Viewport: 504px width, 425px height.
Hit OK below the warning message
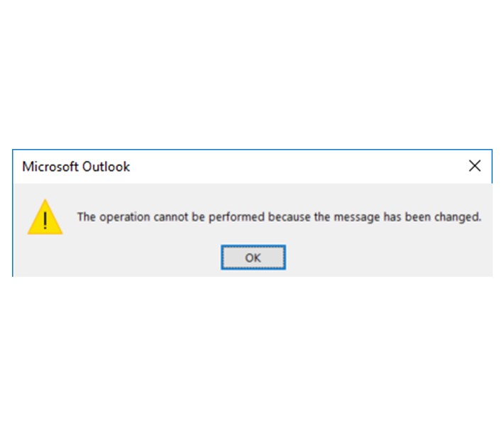pos(253,258)
